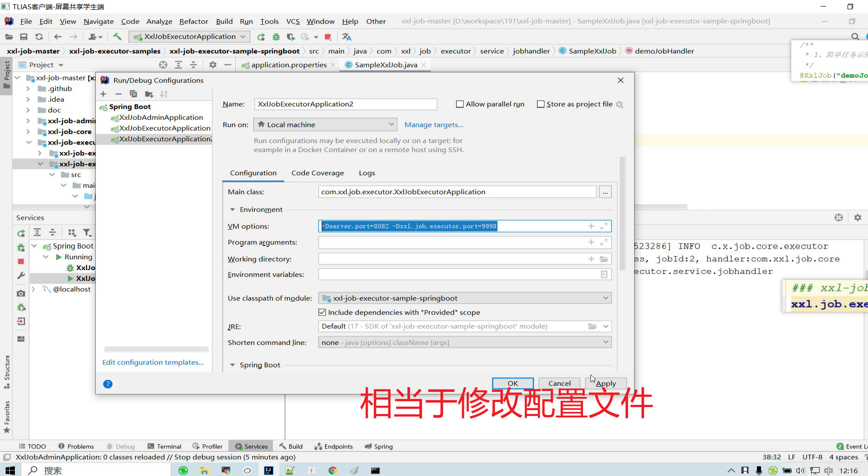Rerun service icon in Services panel

pyautogui.click(x=21, y=233)
